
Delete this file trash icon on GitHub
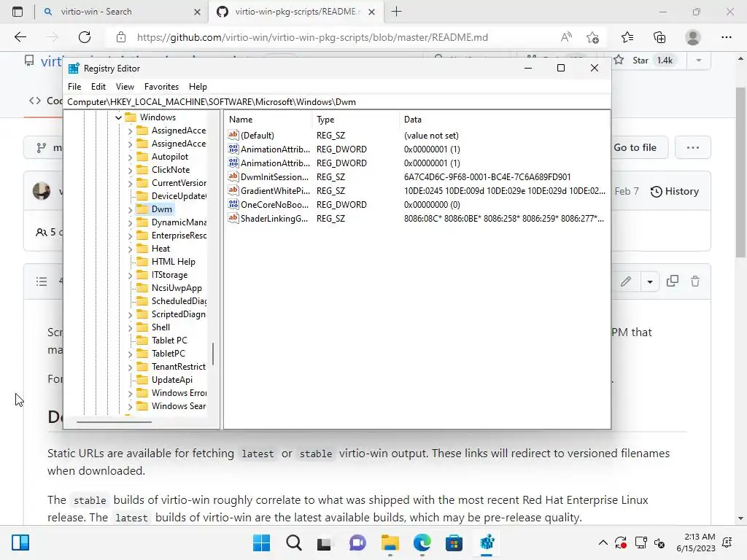click(695, 281)
